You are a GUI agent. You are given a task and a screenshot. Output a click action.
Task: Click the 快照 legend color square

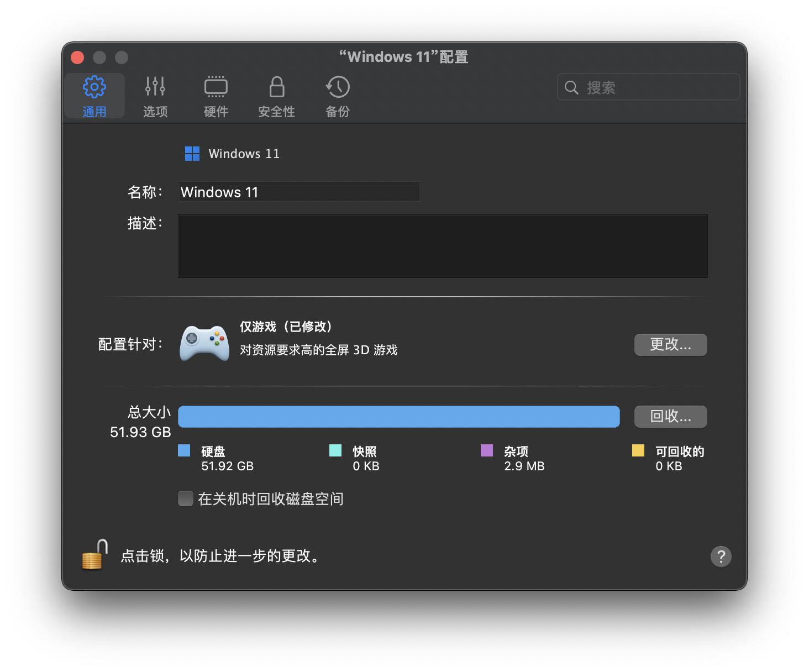(x=335, y=451)
